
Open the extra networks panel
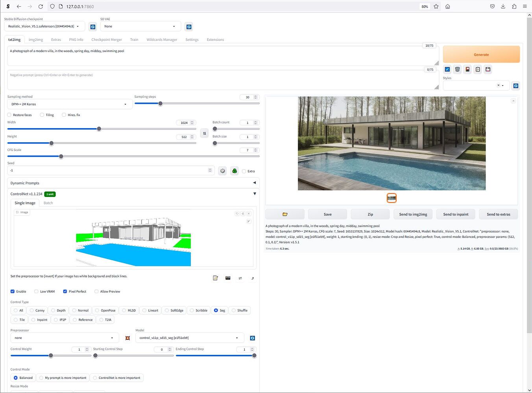pyautogui.click(x=467, y=69)
